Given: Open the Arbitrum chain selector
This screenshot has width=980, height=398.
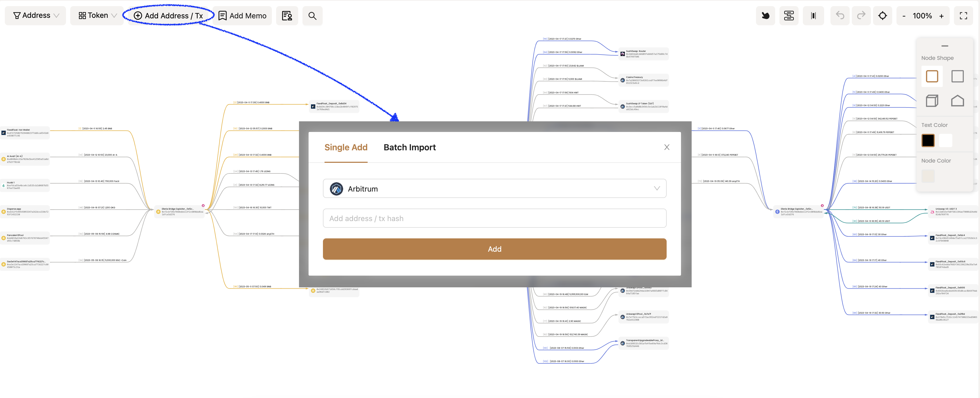Looking at the screenshot, I should (494, 189).
